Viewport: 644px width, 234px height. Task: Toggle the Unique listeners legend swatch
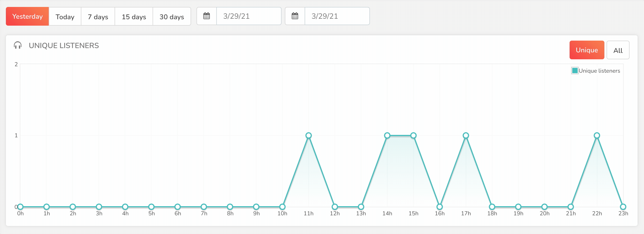click(x=574, y=71)
